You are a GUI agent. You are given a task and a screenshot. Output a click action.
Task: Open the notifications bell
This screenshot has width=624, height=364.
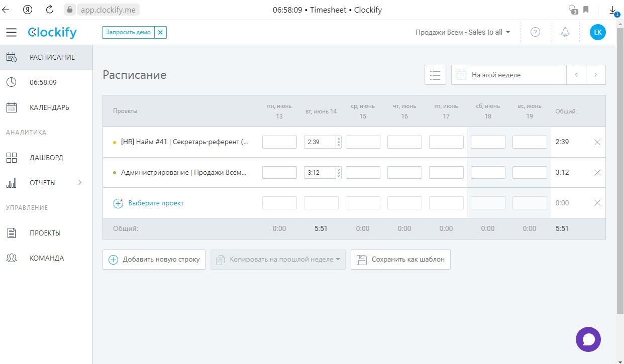click(565, 32)
